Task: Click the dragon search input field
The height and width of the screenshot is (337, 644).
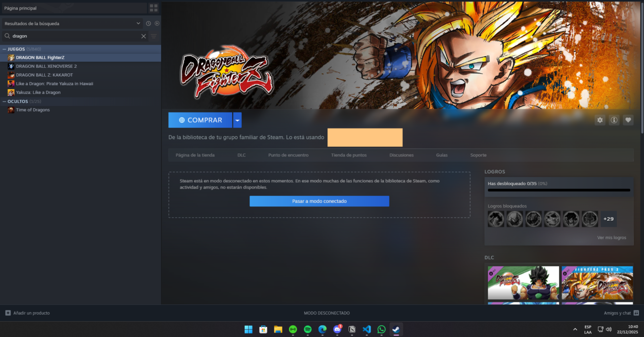Action: pyautogui.click(x=74, y=36)
